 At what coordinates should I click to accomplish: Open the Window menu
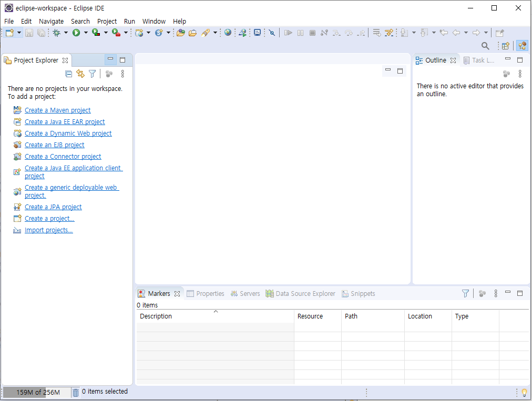point(154,22)
